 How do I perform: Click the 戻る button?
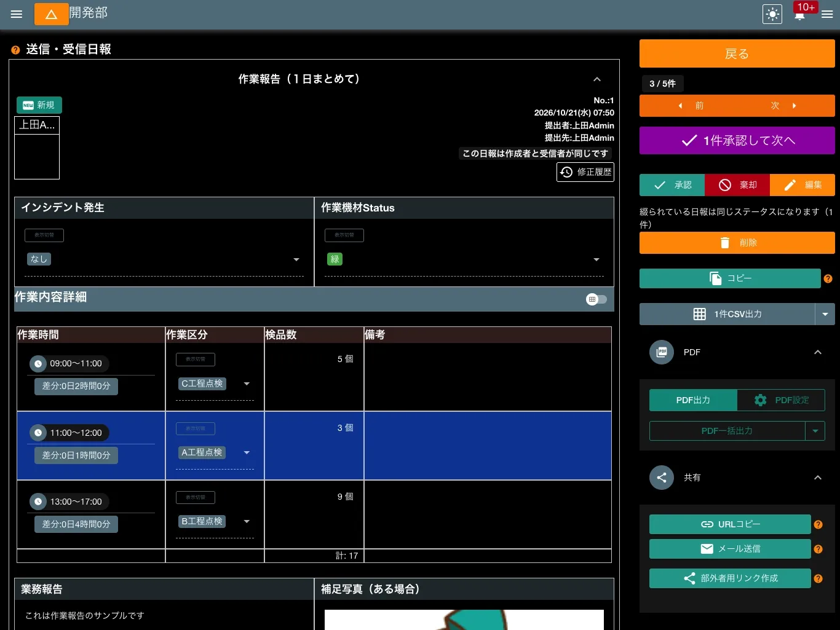click(x=737, y=53)
